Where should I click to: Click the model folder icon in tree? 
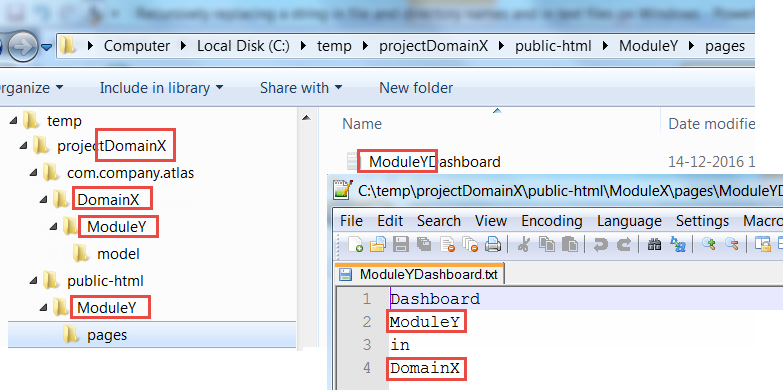coord(80,254)
